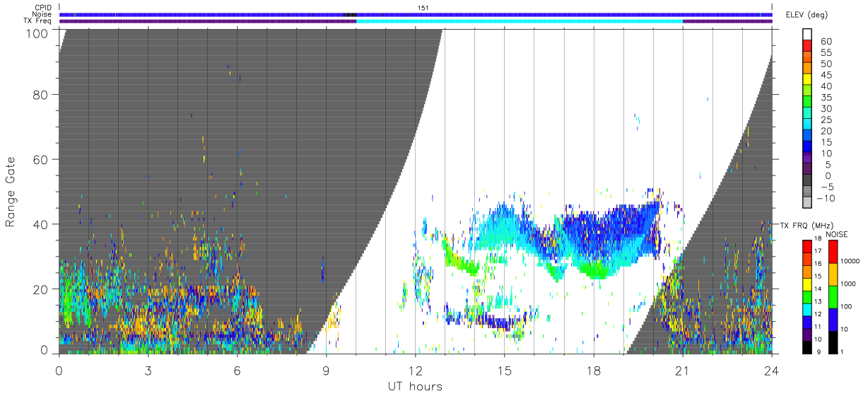868x401 pixels.
Task: Click black swatch in NOISE color bar
Action: click(x=833, y=342)
